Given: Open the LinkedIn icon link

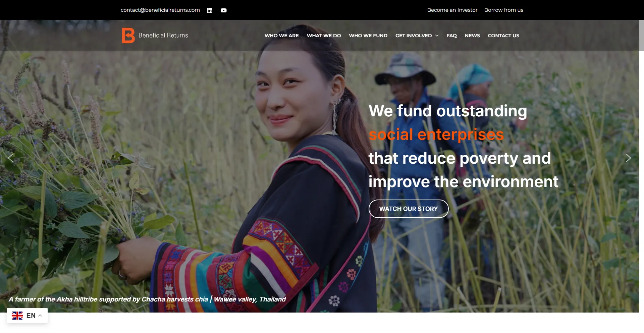Looking at the screenshot, I should click(210, 10).
